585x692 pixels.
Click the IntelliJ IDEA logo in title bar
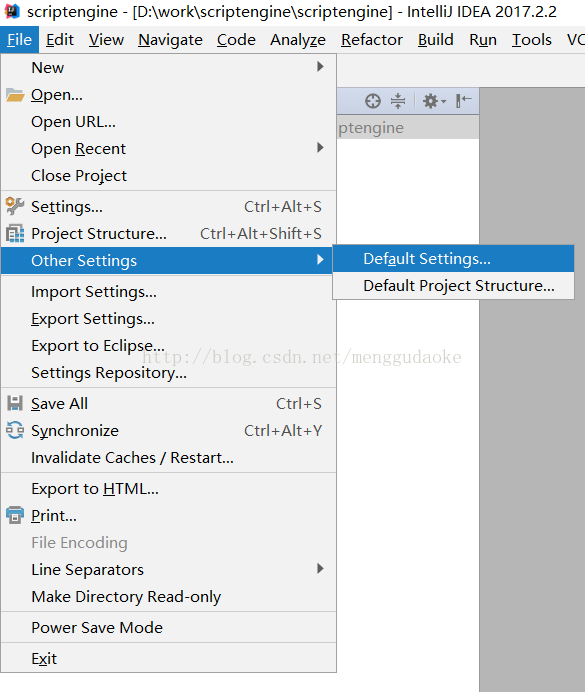(x=12, y=11)
